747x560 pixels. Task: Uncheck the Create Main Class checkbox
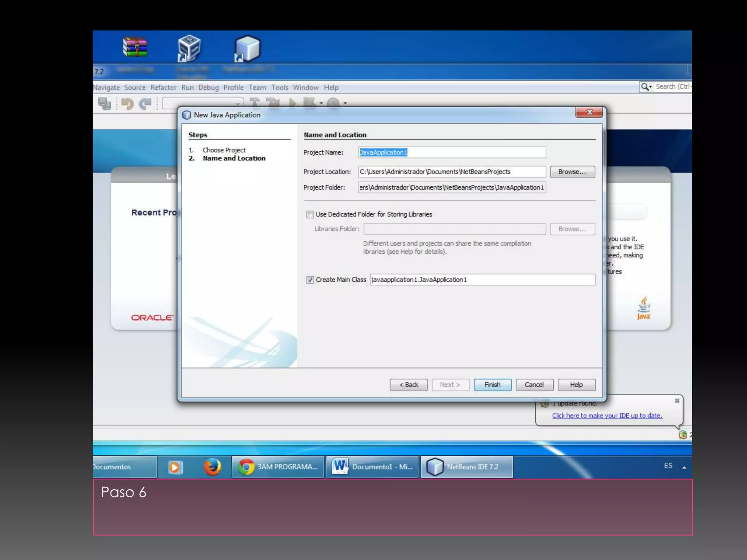point(310,280)
